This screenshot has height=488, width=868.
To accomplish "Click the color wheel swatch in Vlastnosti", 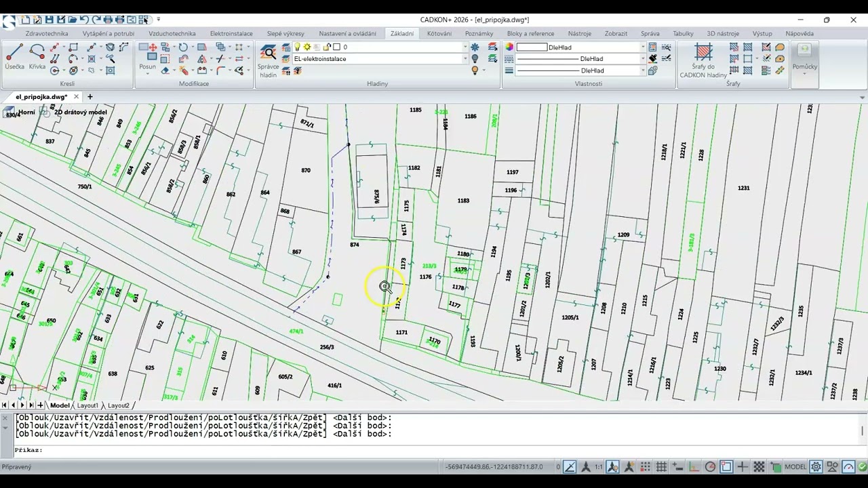I will point(509,47).
